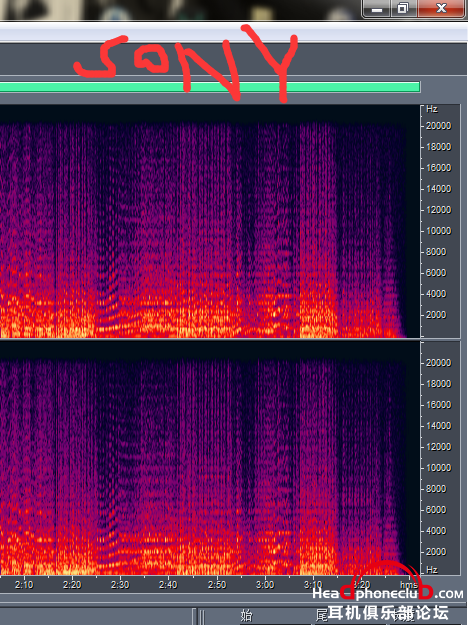Click 10000 on the upper channel frequency scale
The width and height of the screenshot is (468, 625).
coord(439,231)
